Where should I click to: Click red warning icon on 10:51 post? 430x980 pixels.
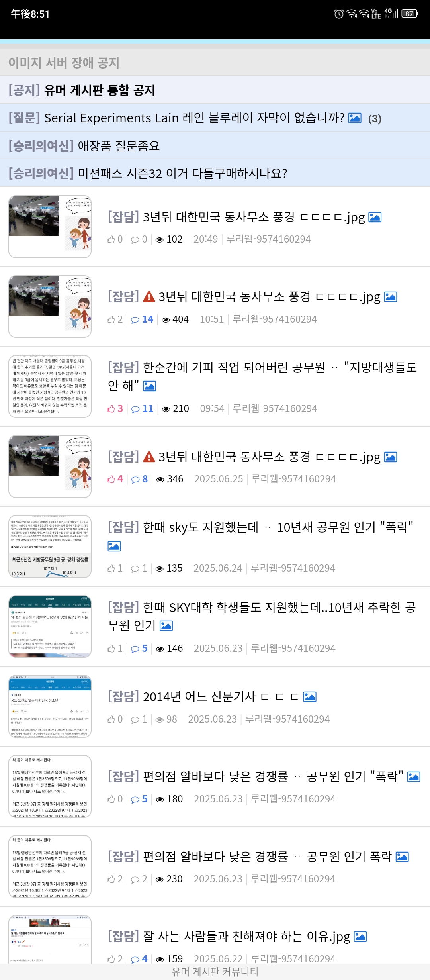[x=149, y=297]
